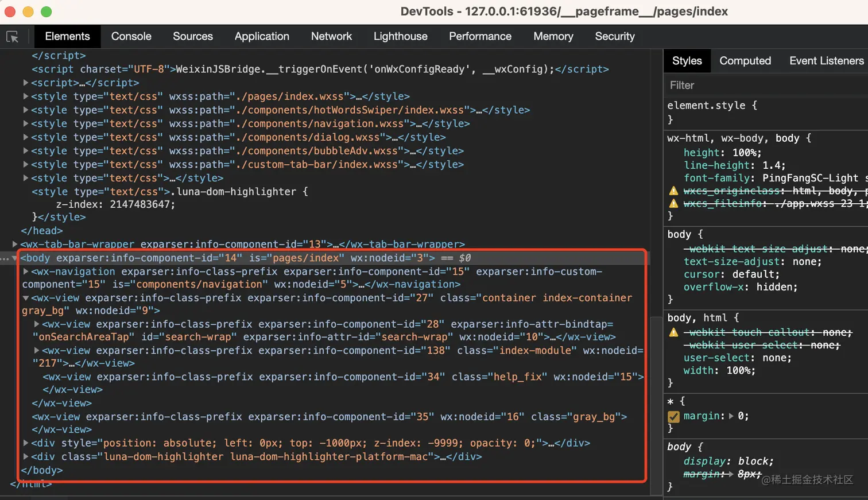Click the body, html selector
Viewport: 868px width, 500px height.
pyautogui.click(x=697, y=318)
